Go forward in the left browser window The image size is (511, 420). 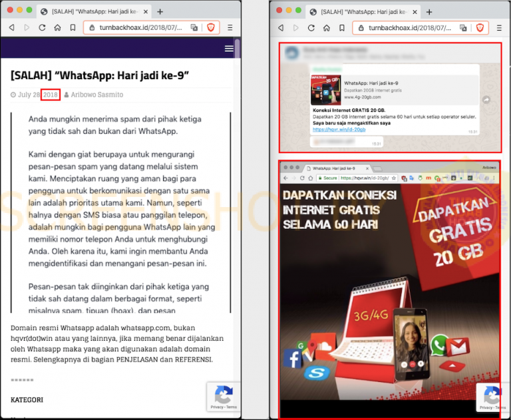(x=27, y=28)
